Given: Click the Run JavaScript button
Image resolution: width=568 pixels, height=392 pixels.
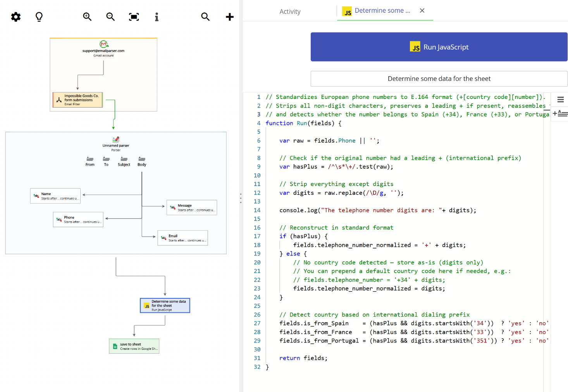Looking at the screenshot, I should (x=439, y=47).
